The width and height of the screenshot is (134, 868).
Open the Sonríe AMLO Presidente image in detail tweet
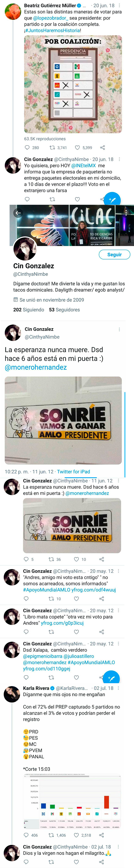pyautogui.click(x=63, y=420)
